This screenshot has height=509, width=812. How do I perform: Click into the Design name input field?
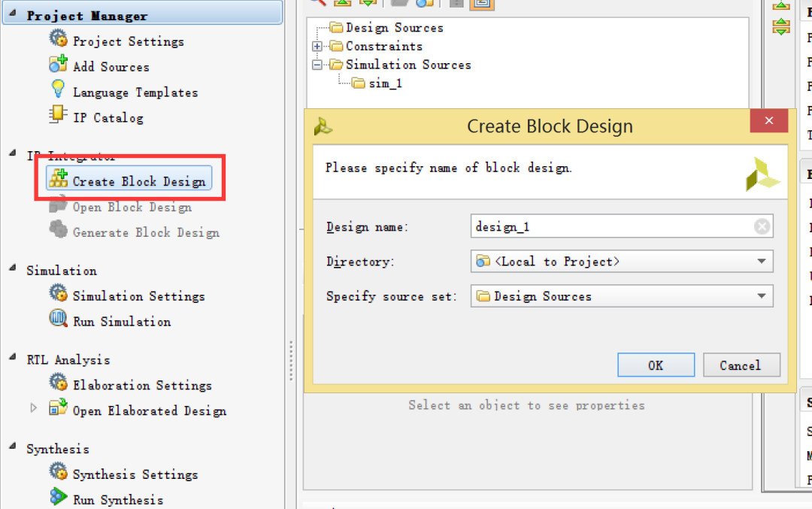[x=611, y=226]
